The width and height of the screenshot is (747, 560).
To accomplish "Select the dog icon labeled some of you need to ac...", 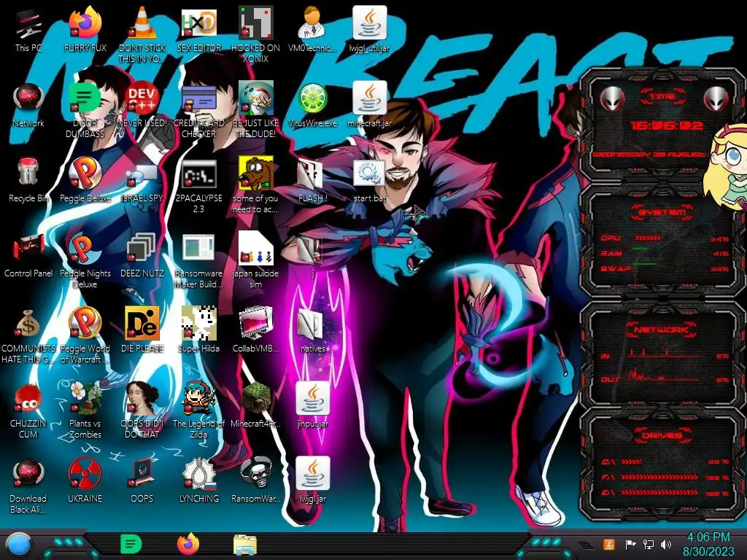I will (x=255, y=186).
